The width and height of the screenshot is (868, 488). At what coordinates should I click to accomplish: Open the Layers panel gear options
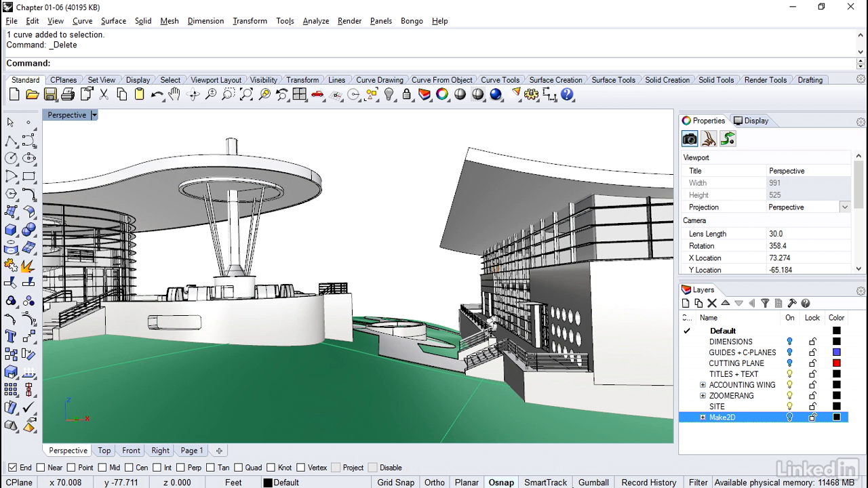pos(861,291)
